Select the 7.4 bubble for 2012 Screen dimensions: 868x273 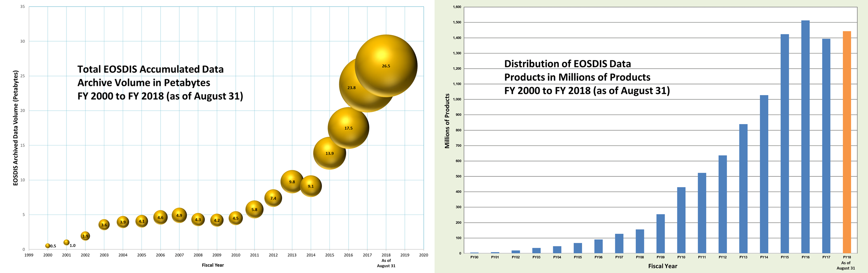pyautogui.click(x=273, y=198)
